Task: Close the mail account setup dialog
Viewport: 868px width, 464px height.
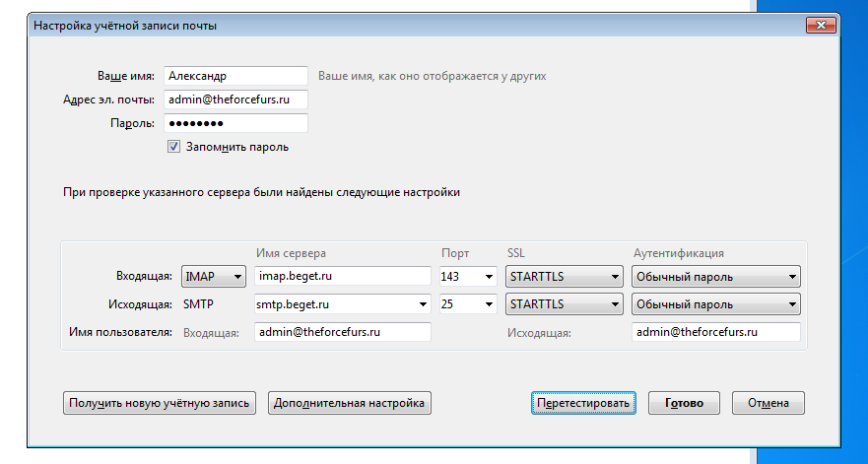Action: click(x=821, y=26)
